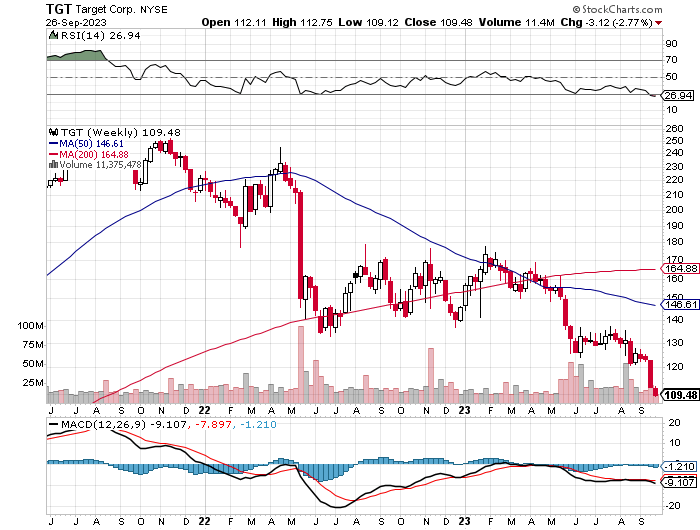Click the MA(50) 146.61 legend entry
Screen dimensions: 700x530
click(86, 144)
